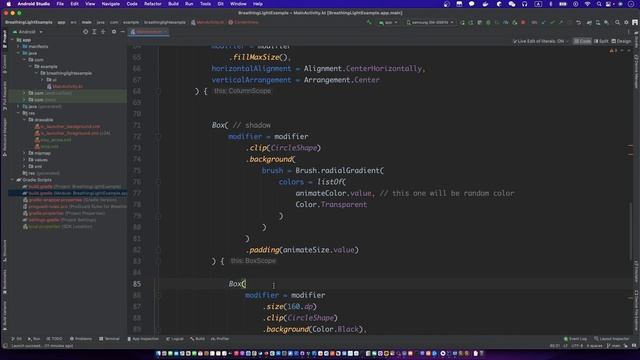This screenshot has height=360, width=640.
Task: Open Search Everywhere magnifier in toolbar
Action: point(617,22)
